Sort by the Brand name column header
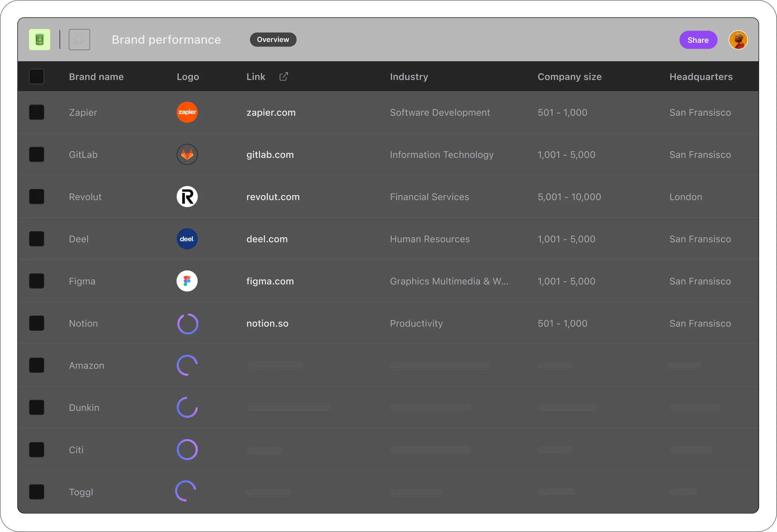 pyautogui.click(x=96, y=77)
